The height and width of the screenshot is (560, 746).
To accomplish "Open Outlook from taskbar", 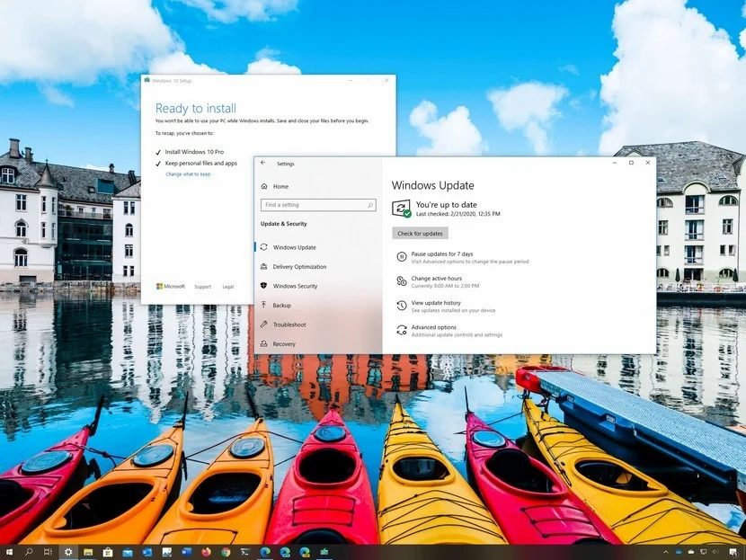I will coord(147,552).
